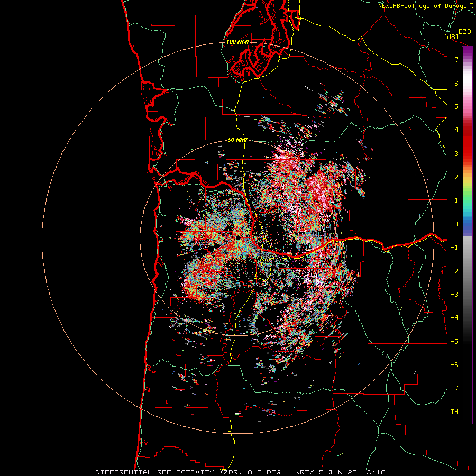Click the 4 value on the color scale

[x=456, y=130]
